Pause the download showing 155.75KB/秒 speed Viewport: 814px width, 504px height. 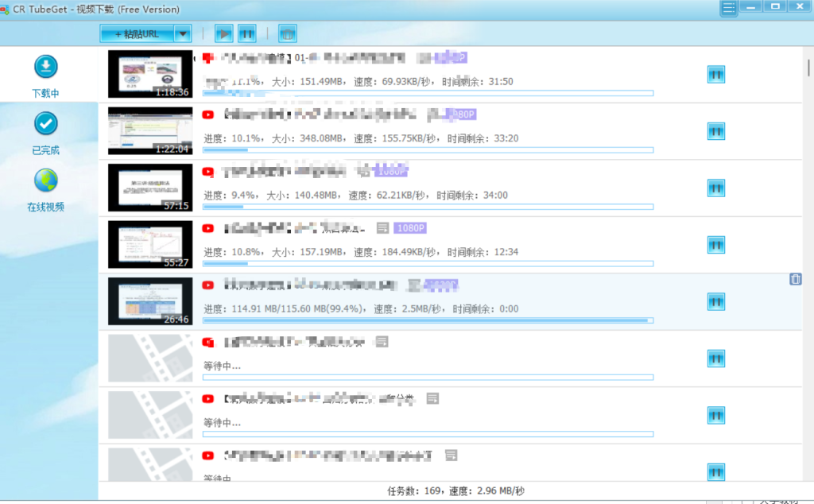(x=716, y=131)
